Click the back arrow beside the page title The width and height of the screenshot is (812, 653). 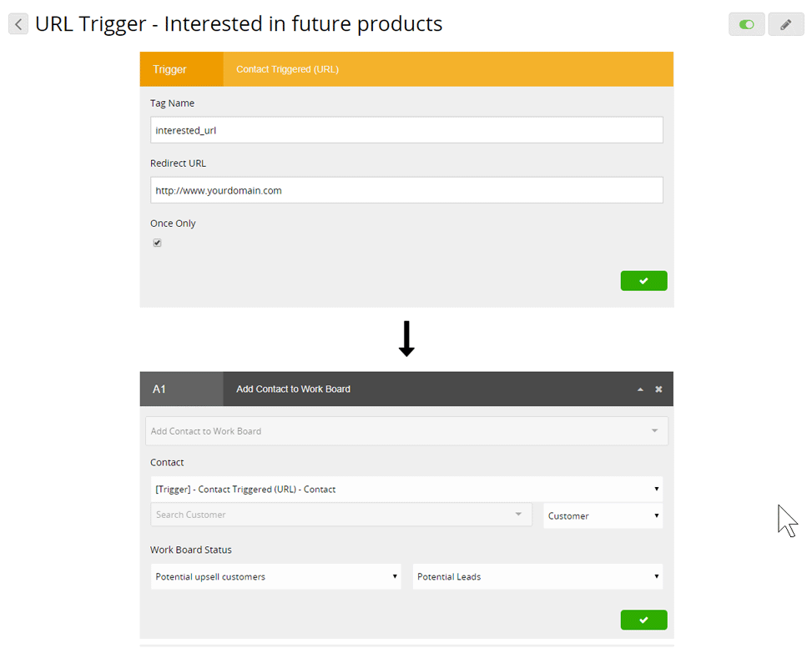[x=18, y=24]
